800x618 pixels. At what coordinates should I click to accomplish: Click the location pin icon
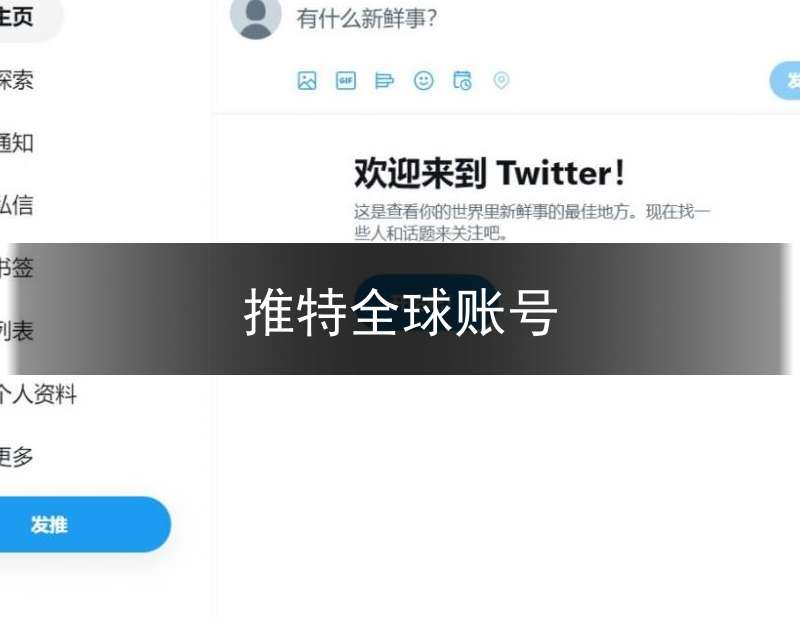pyautogui.click(x=501, y=81)
